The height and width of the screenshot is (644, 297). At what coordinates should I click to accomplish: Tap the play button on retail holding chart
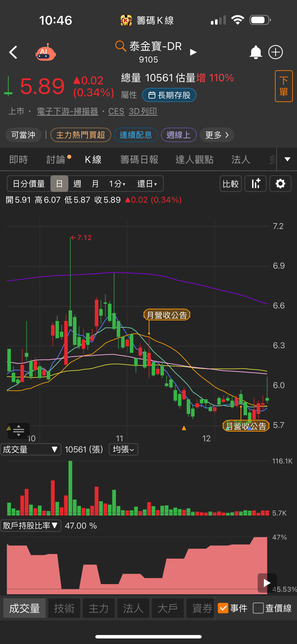tap(267, 583)
